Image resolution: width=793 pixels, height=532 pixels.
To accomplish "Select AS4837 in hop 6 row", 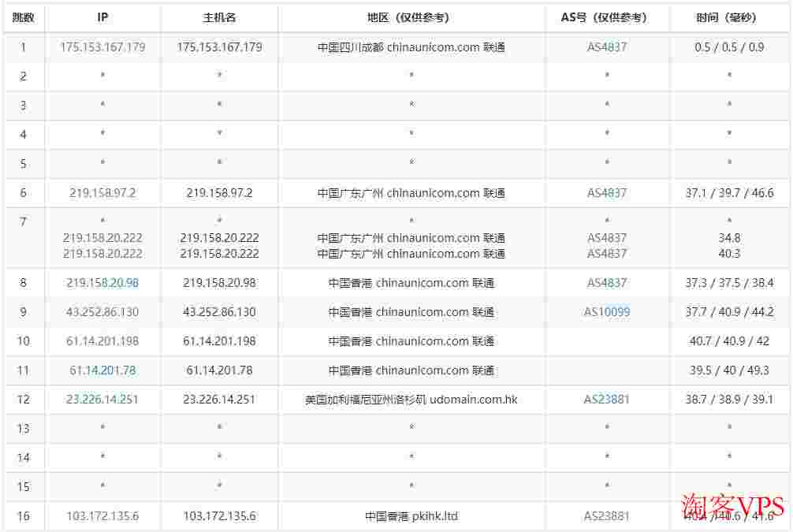I will tap(607, 193).
